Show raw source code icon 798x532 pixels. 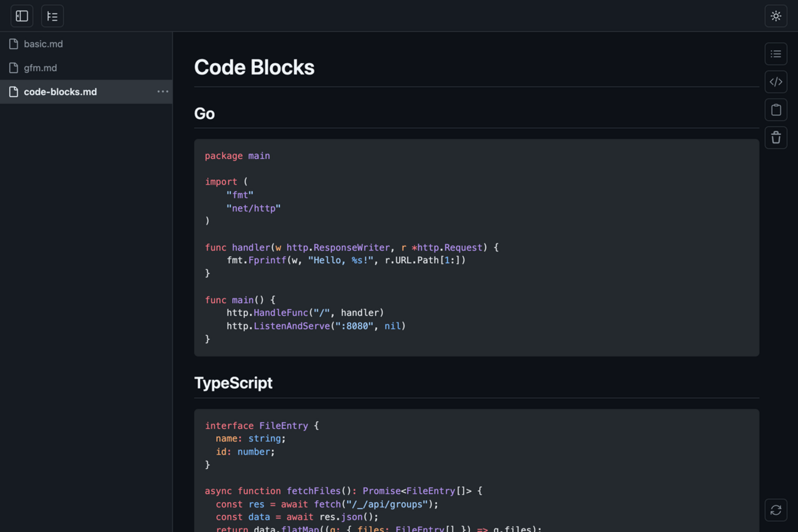(x=776, y=82)
